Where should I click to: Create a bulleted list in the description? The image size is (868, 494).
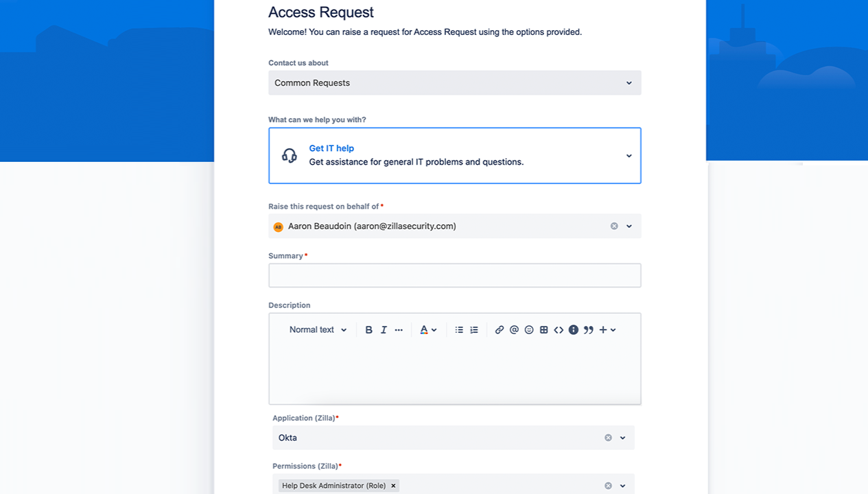(x=458, y=329)
